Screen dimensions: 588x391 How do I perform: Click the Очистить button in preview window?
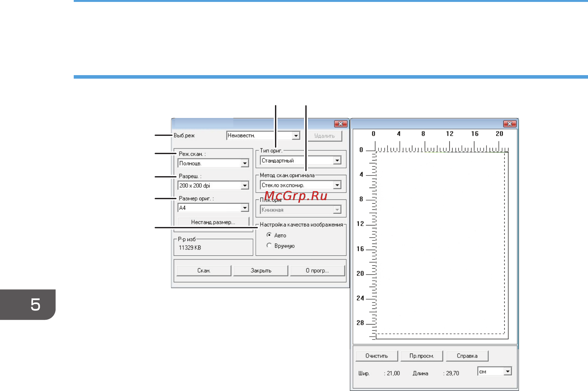point(377,356)
